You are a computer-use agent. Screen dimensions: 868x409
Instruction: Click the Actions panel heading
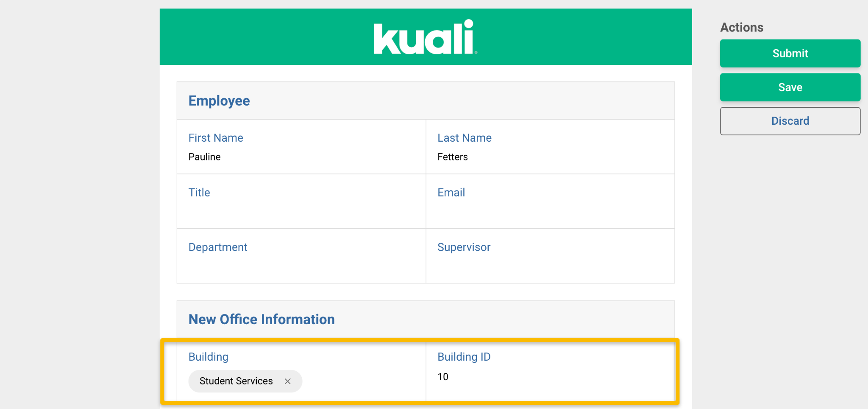742,28
